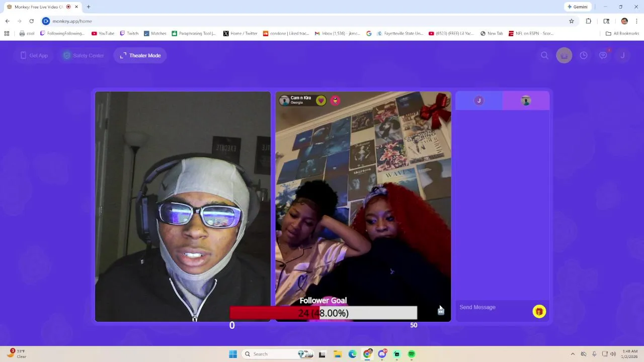Open a new browser tab

(89, 7)
